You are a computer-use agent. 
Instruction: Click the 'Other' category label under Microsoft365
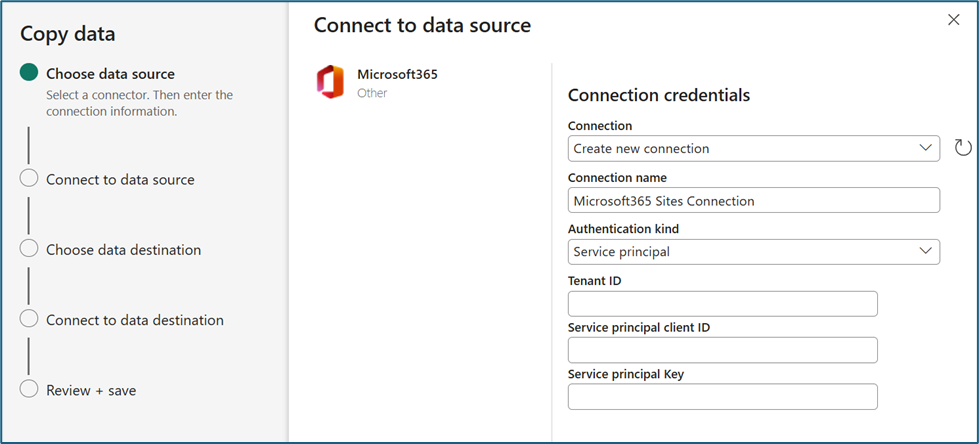tap(372, 93)
